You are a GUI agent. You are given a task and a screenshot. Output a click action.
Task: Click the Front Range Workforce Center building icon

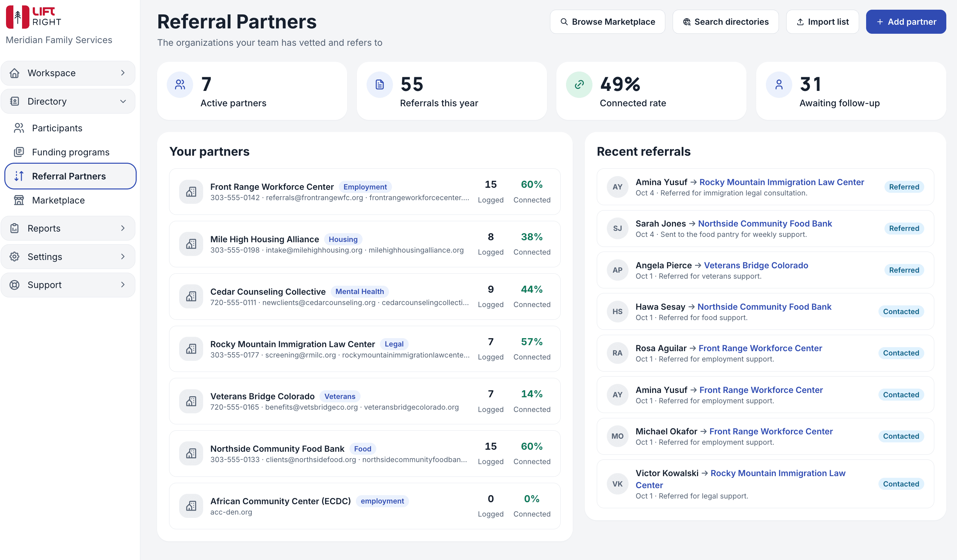[191, 192]
